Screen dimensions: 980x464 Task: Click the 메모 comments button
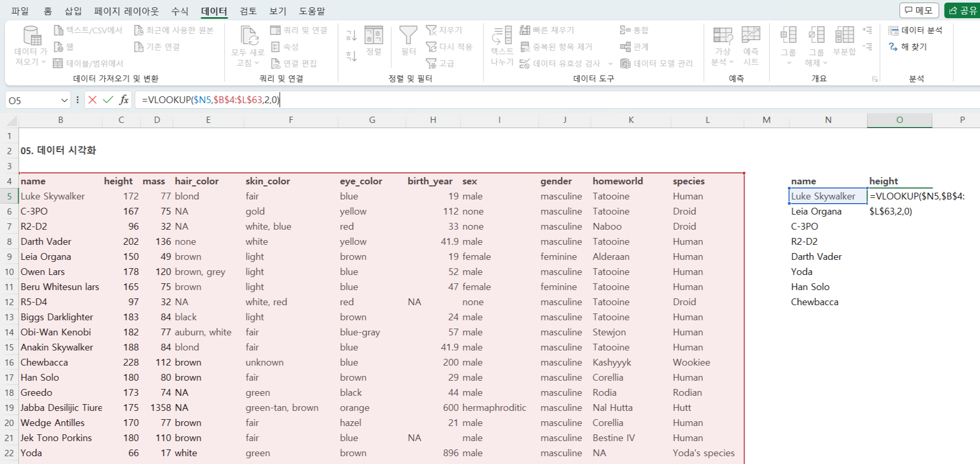click(x=919, y=10)
